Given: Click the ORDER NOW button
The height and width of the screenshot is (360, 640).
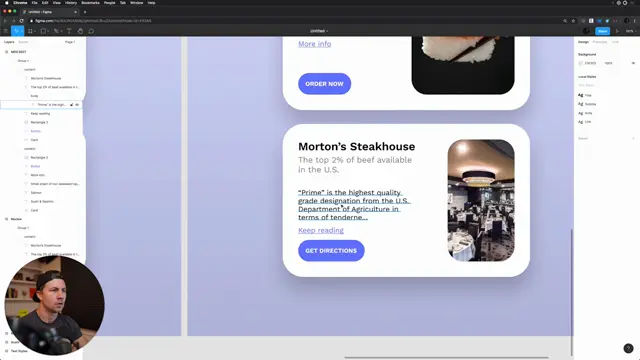Looking at the screenshot, I should 324,84.
